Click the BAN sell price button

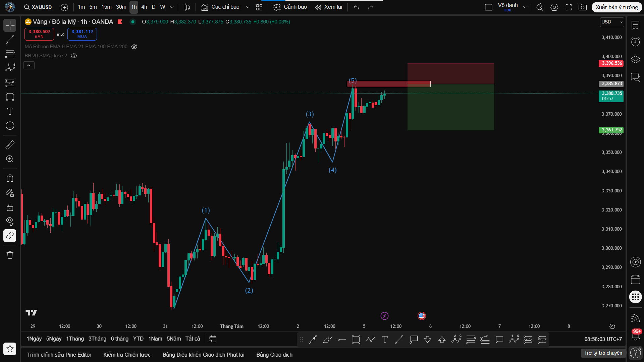coord(39,34)
